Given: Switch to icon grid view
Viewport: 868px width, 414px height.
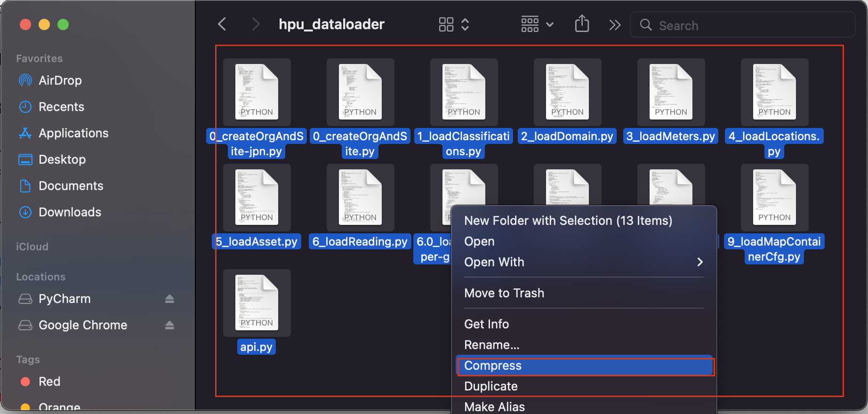Looking at the screenshot, I should point(446,24).
